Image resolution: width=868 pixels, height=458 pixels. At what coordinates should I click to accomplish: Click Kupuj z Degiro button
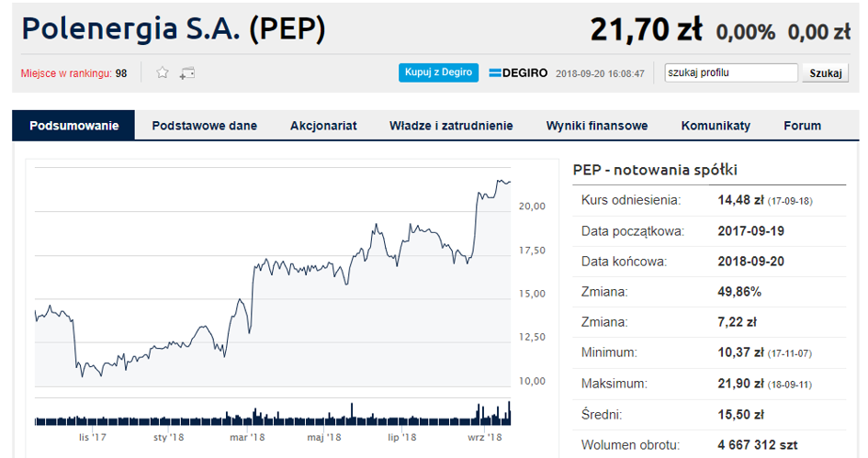coord(438,73)
